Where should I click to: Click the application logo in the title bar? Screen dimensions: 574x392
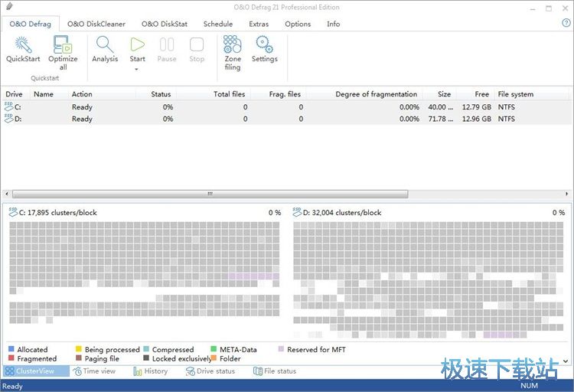coord(9,6)
